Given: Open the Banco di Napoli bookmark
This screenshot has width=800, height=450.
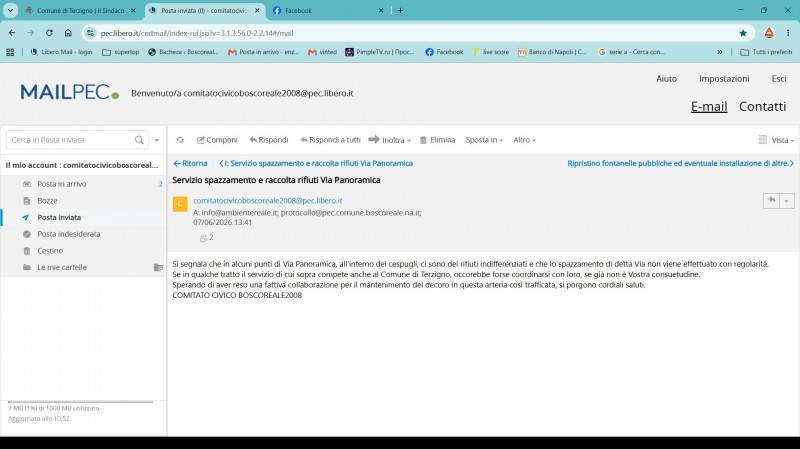Looking at the screenshot, I should pos(552,52).
